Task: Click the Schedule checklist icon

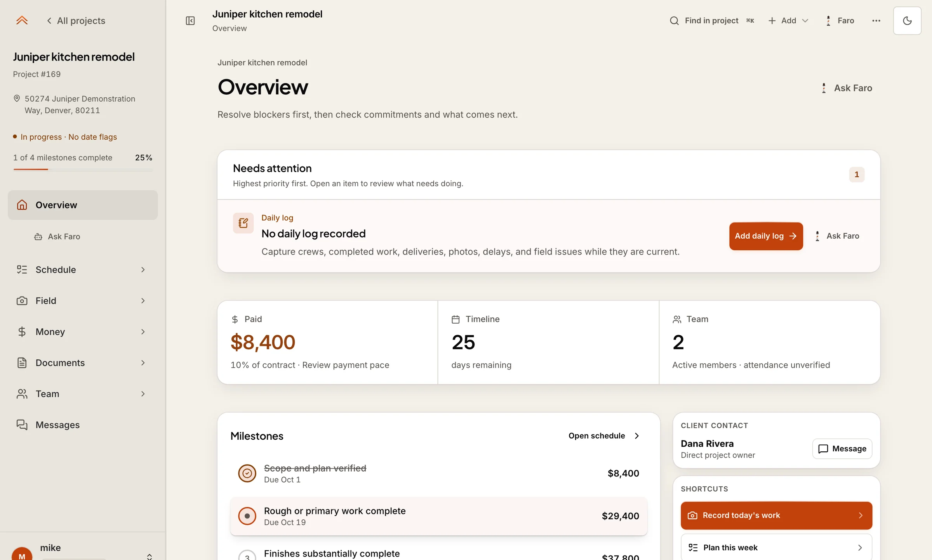Action: coord(22,269)
